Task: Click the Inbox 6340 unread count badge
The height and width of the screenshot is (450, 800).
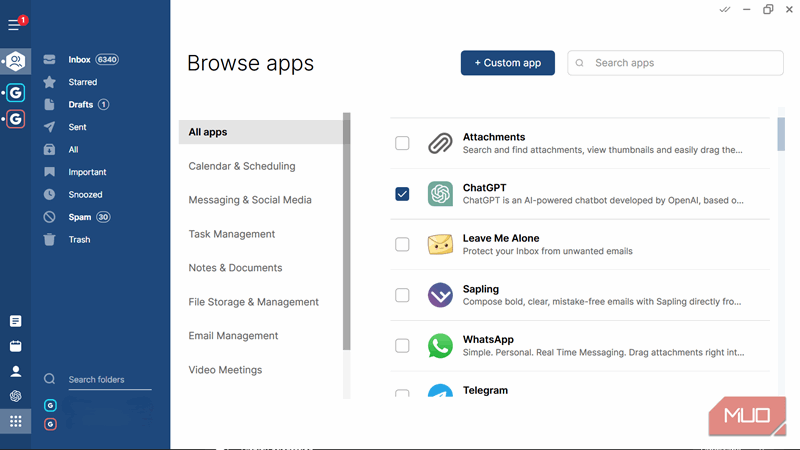Action: point(107,60)
